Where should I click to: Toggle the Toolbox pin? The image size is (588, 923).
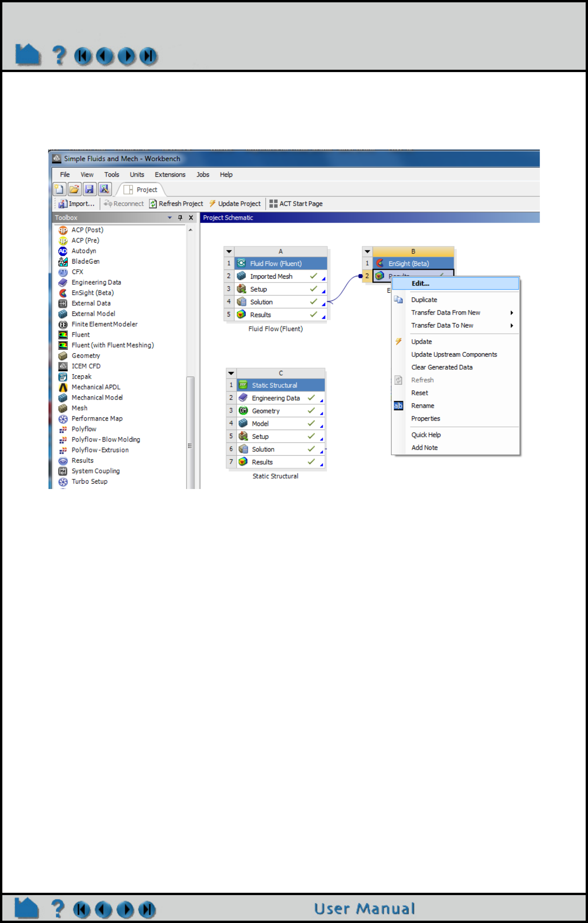tap(180, 218)
